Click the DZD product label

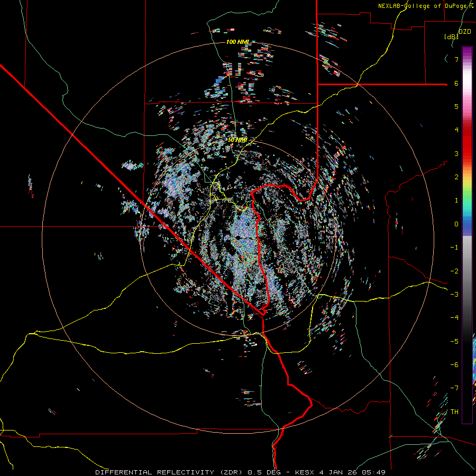[x=464, y=32]
